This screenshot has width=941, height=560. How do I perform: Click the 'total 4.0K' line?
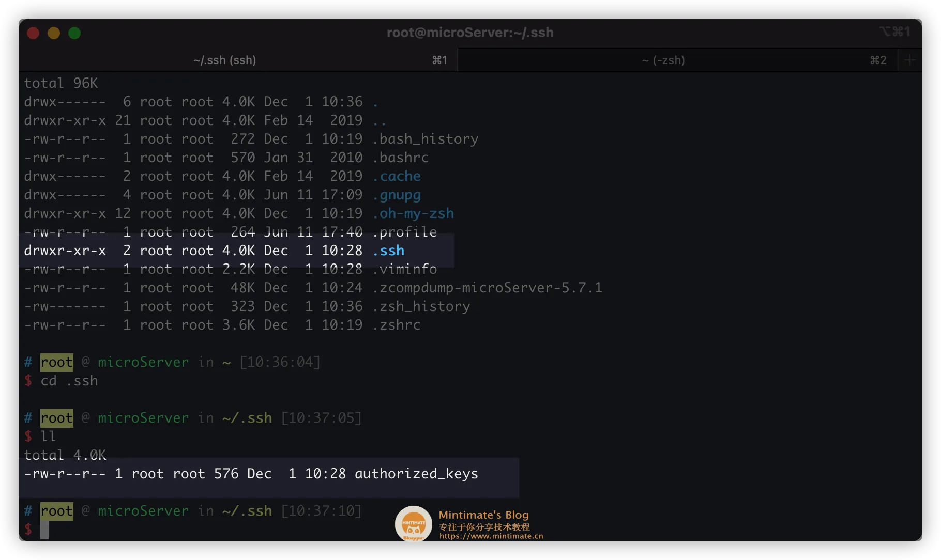(65, 455)
